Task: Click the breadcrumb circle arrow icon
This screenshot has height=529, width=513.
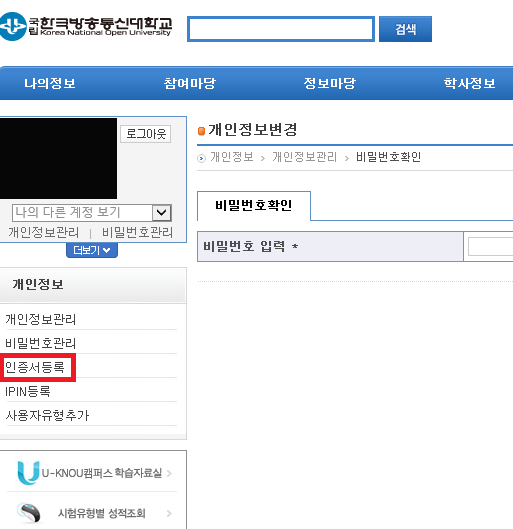Action: [x=201, y=158]
